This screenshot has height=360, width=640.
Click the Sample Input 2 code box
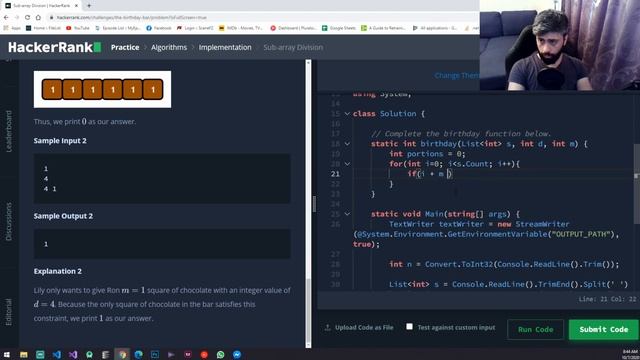pos(162,178)
